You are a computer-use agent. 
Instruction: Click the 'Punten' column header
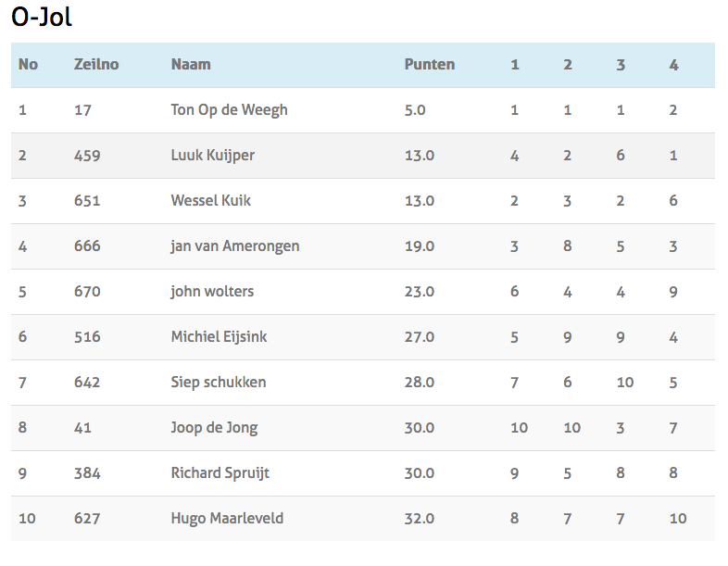coord(429,65)
